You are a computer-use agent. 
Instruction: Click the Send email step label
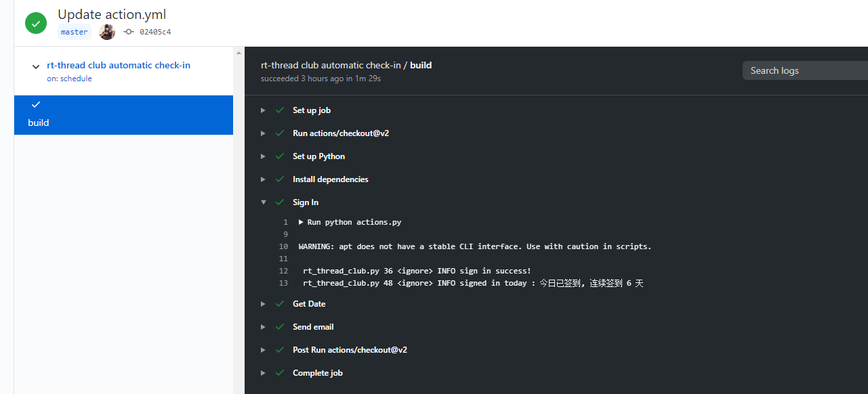[313, 327]
